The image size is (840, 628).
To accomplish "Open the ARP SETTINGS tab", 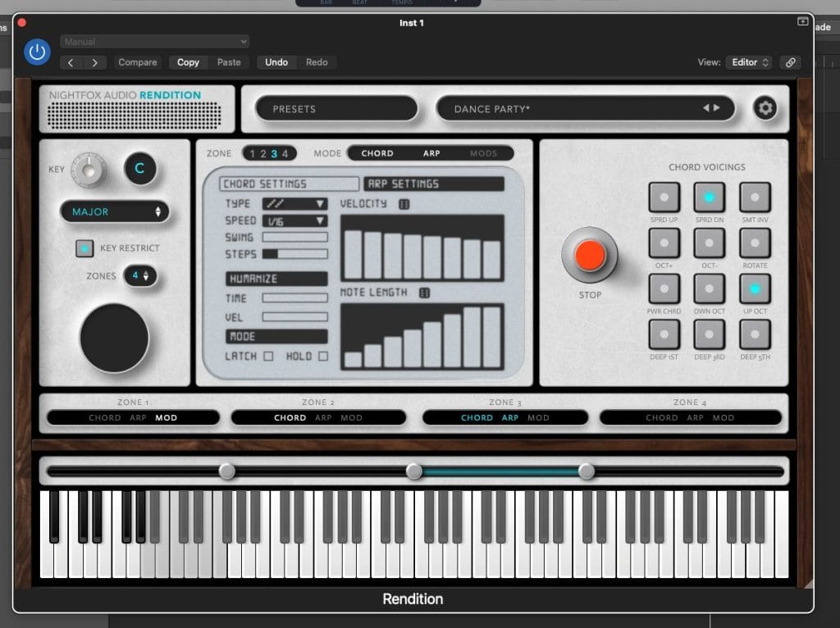I will tap(434, 184).
